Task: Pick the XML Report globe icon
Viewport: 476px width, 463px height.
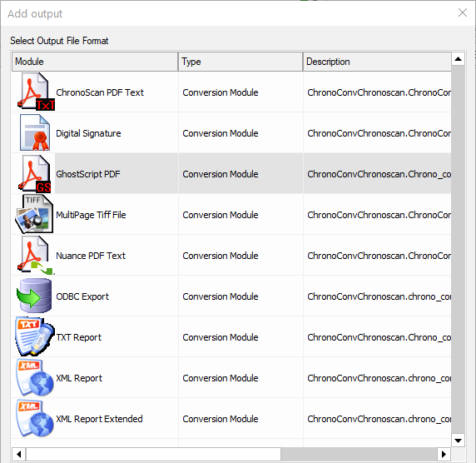Action: point(35,377)
